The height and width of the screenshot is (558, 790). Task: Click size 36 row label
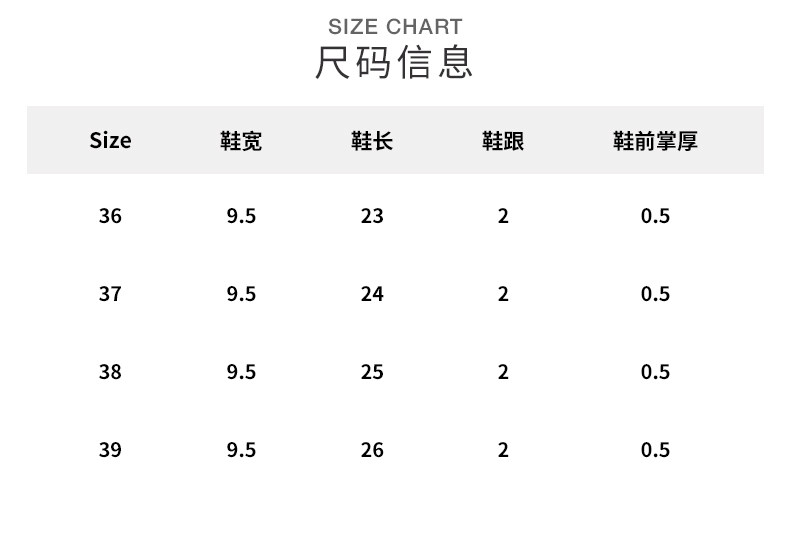pyautogui.click(x=110, y=216)
